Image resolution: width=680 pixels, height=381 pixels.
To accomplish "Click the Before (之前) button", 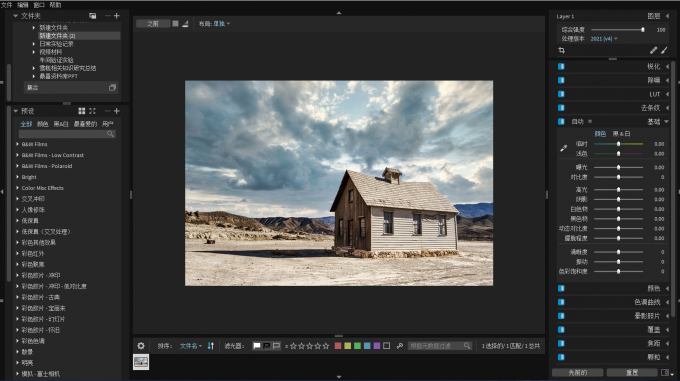I will (x=153, y=24).
